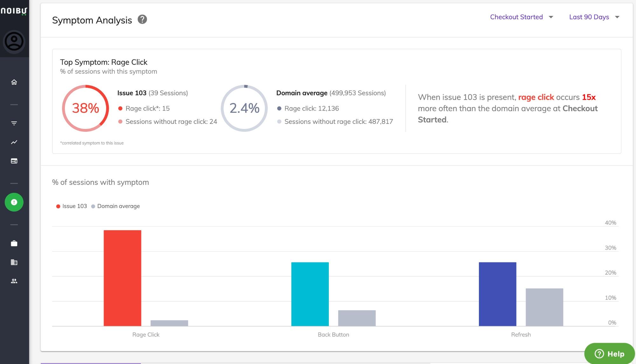Open the web page layout sidebar icon
Viewport: 636px width, 364px height.
click(x=14, y=161)
